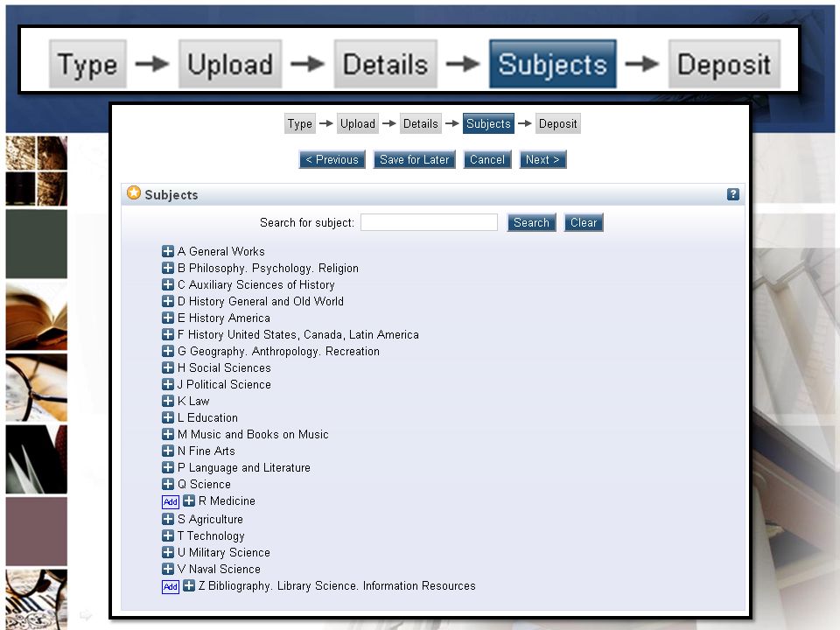Select the 'Q Science' row text
The image size is (840, 630).
tap(204, 484)
